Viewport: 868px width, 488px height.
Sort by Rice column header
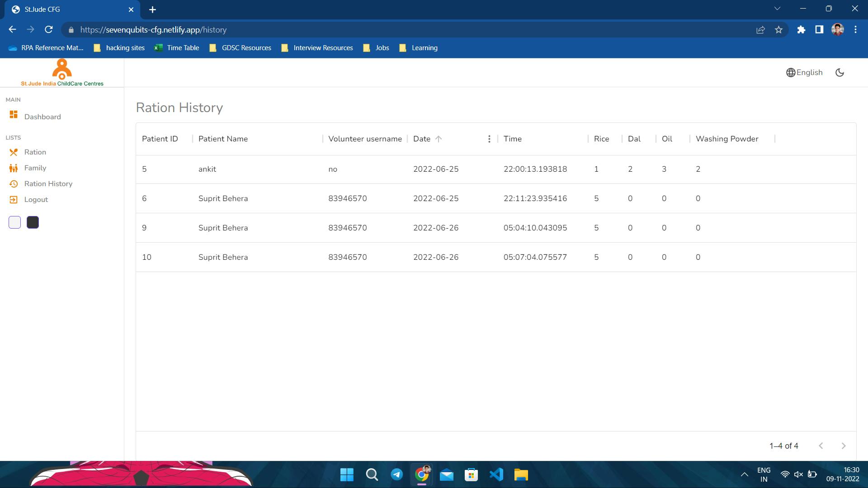click(x=601, y=139)
